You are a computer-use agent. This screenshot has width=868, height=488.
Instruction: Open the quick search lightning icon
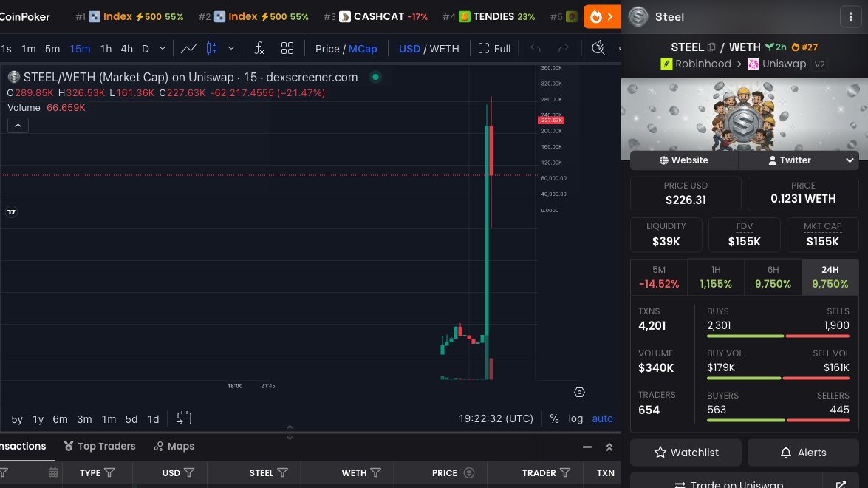click(598, 48)
